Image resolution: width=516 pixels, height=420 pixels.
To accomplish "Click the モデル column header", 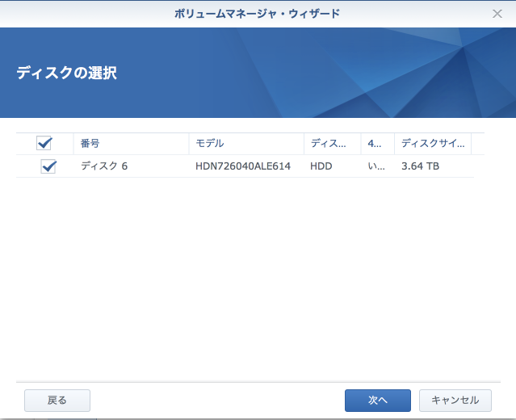I will pyautogui.click(x=209, y=144).
